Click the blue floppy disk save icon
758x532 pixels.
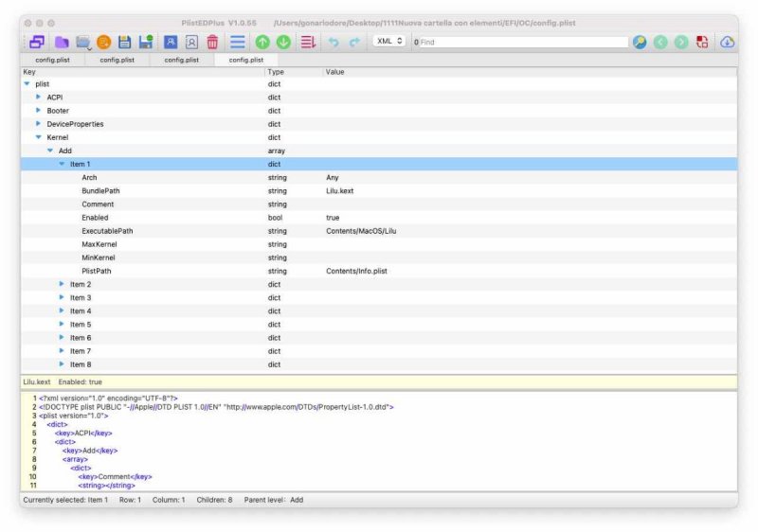[x=124, y=42]
